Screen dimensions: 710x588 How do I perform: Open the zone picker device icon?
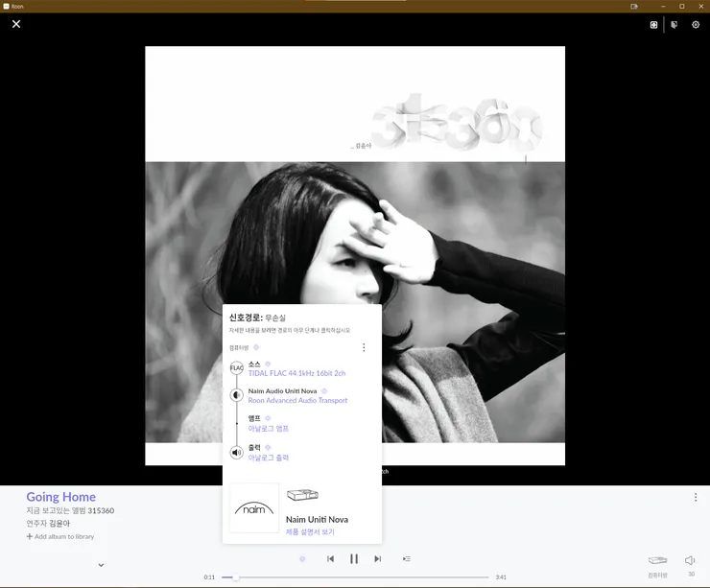point(657,560)
